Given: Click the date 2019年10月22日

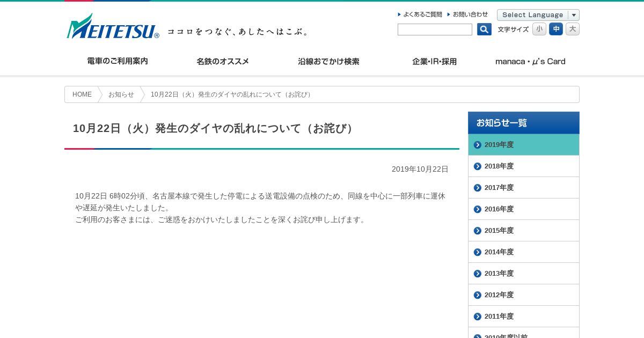Looking at the screenshot, I should click(420, 169).
